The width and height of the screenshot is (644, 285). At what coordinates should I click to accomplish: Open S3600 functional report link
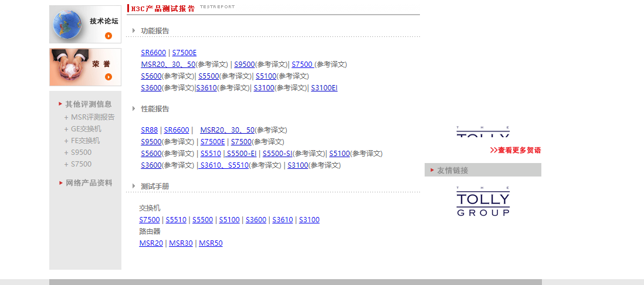pos(151,88)
